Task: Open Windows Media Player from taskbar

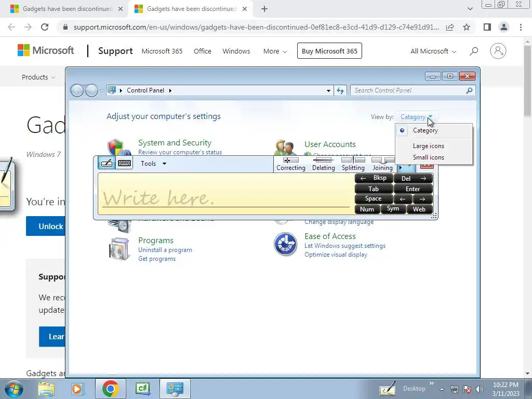Action: pos(77,389)
